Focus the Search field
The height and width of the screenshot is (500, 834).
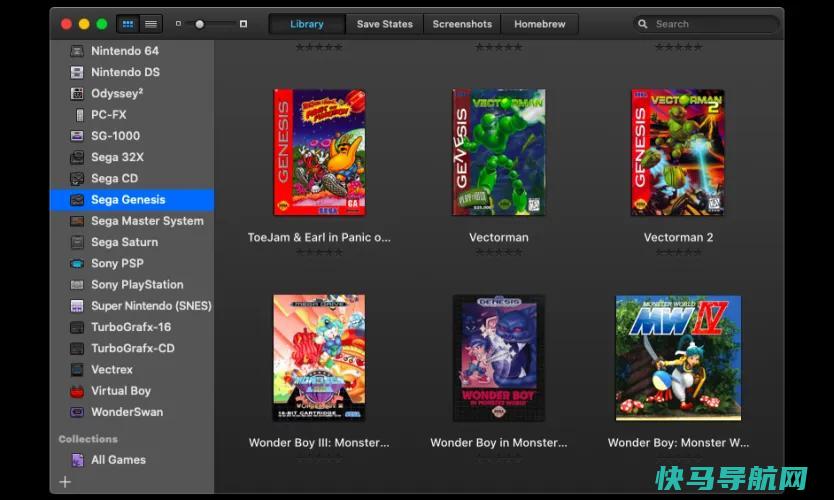tap(706, 24)
